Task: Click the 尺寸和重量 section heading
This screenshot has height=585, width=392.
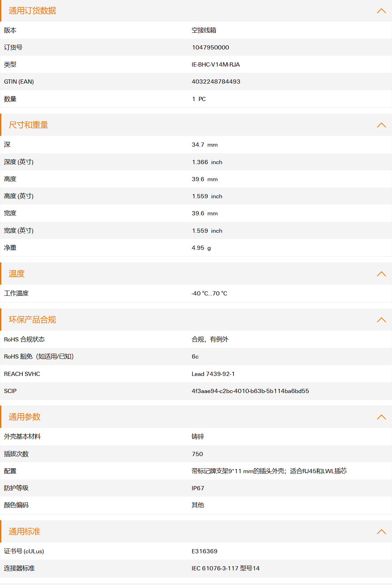Action: tap(29, 125)
